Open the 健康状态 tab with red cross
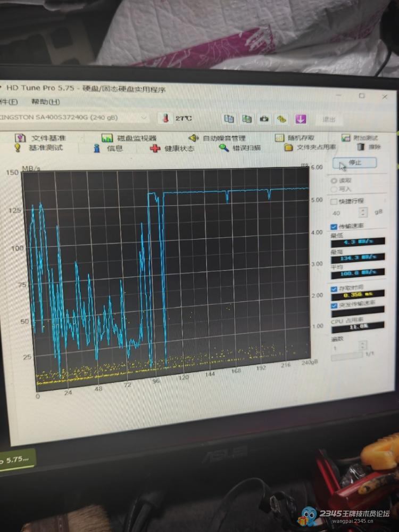The width and height of the screenshot is (399, 532). pyautogui.click(x=172, y=149)
